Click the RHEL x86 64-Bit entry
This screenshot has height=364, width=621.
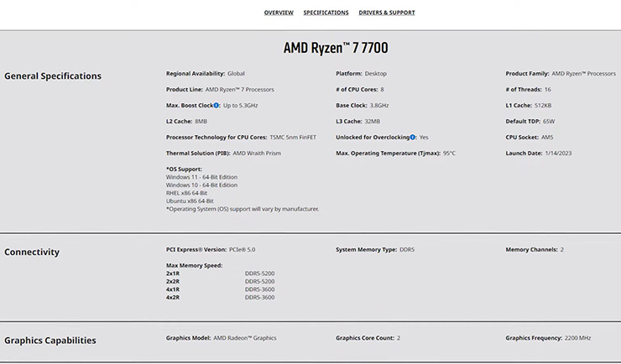pos(186,193)
